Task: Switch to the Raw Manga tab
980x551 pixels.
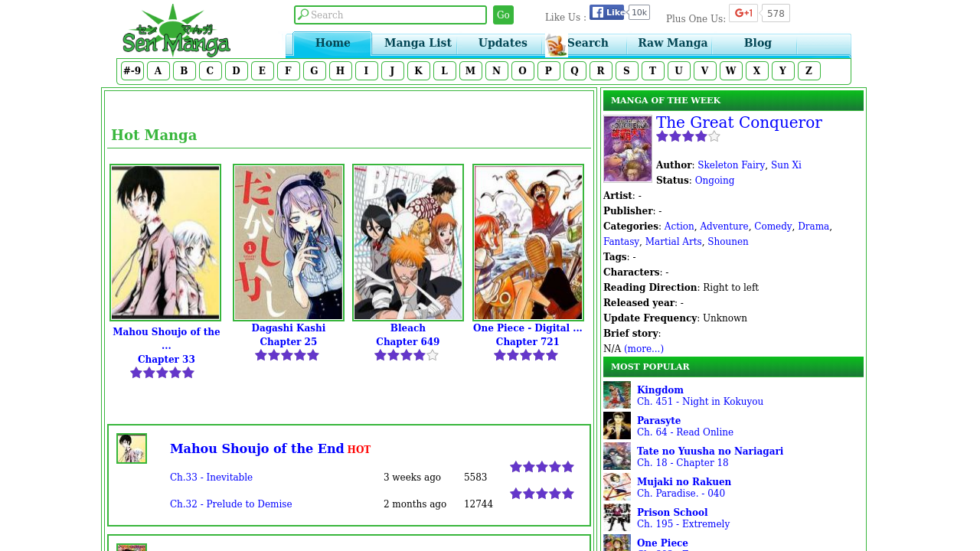Action: pos(672,42)
